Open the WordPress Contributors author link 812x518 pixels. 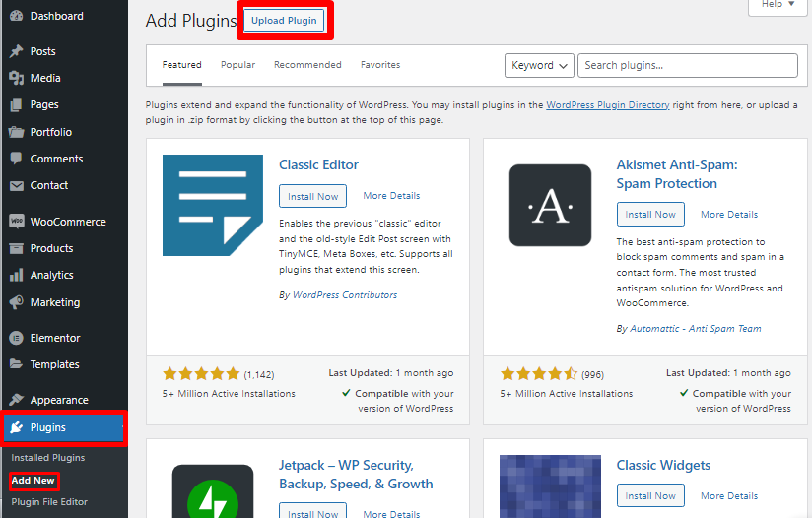(345, 295)
